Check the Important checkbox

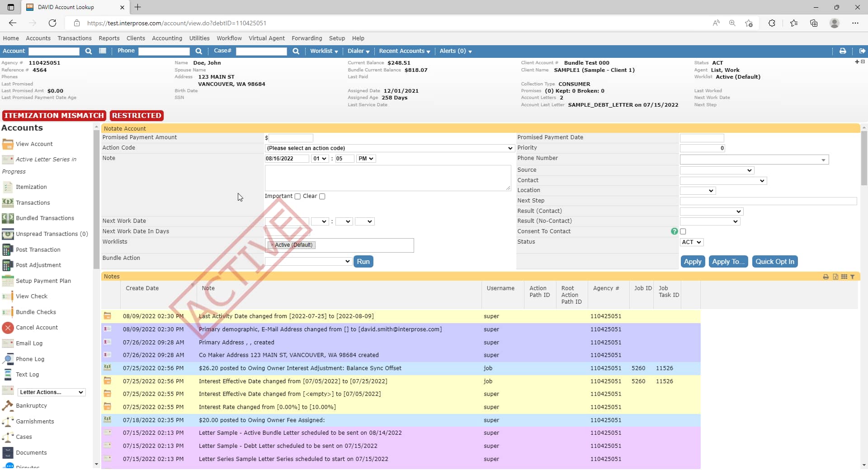pos(297,197)
